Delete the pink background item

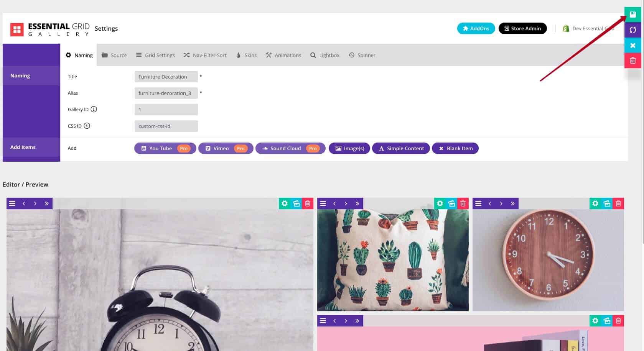point(618,321)
